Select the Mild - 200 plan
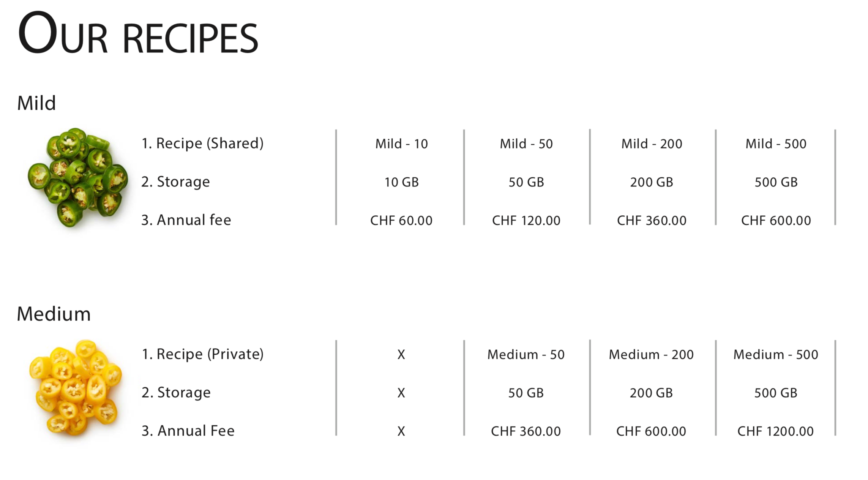The height and width of the screenshot is (480, 868). click(x=652, y=144)
